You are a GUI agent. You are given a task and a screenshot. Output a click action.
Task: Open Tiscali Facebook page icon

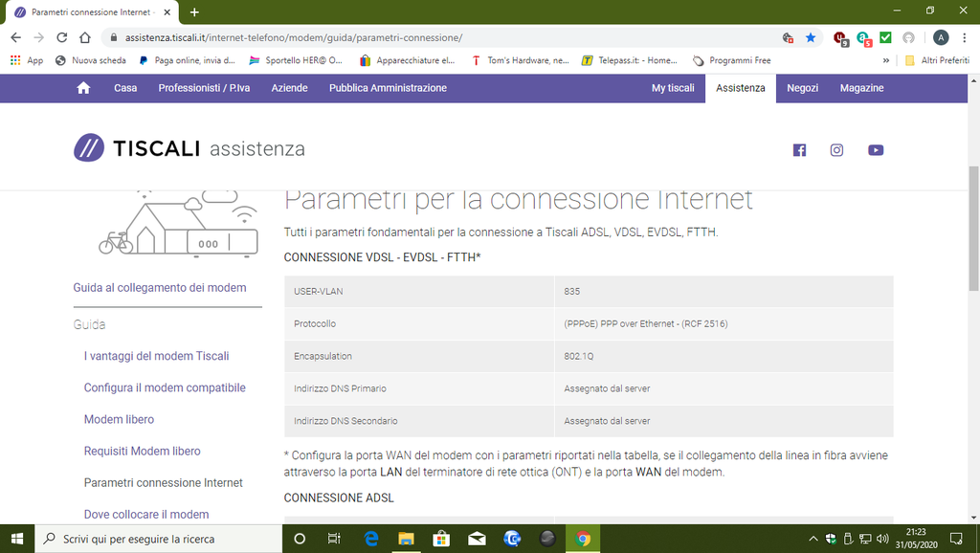(799, 150)
